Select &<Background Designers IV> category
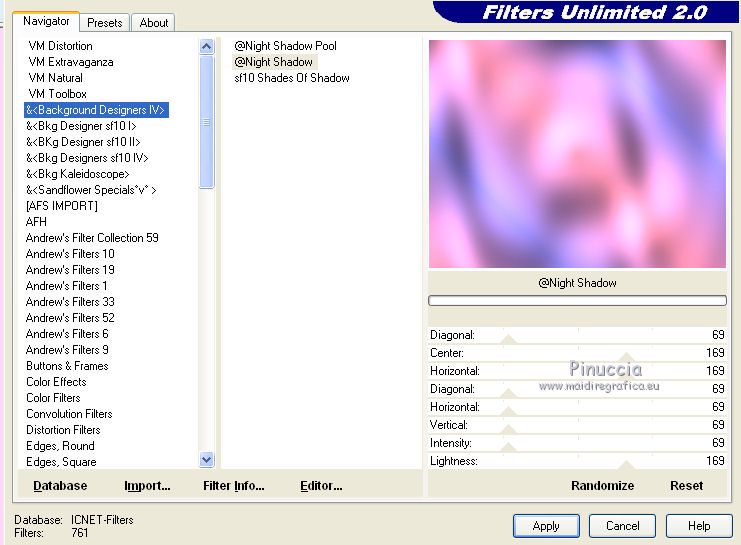 [96, 110]
